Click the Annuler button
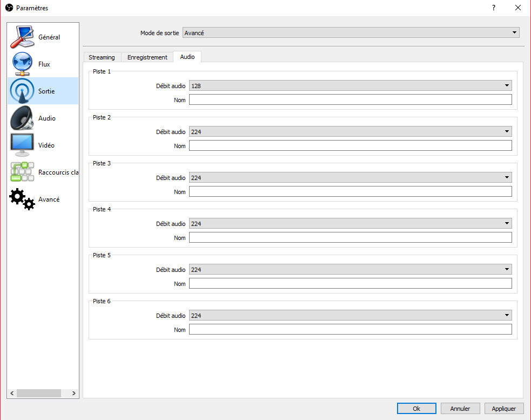The width and height of the screenshot is (531, 420). [460, 409]
